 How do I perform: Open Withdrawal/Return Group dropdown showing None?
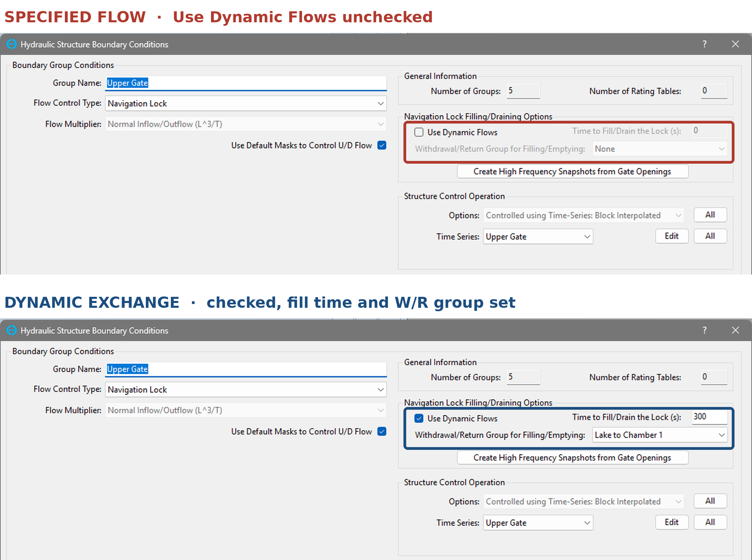(659, 149)
